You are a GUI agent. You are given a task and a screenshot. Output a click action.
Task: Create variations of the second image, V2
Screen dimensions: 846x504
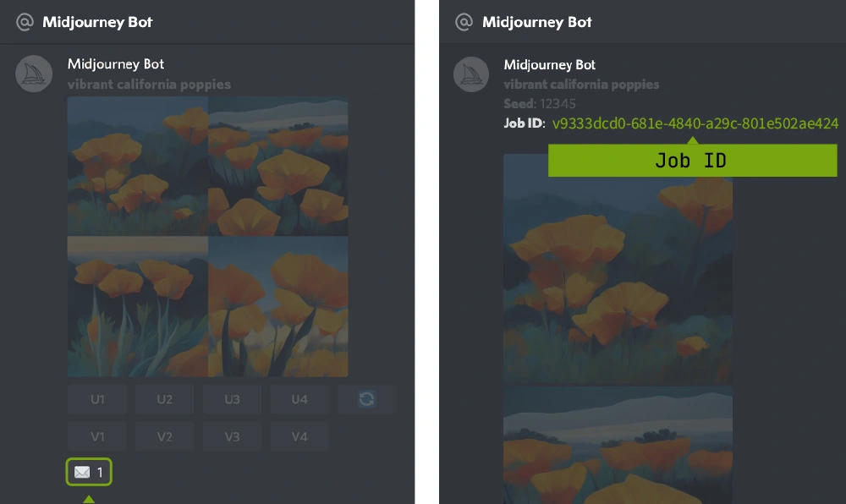tap(165, 436)
